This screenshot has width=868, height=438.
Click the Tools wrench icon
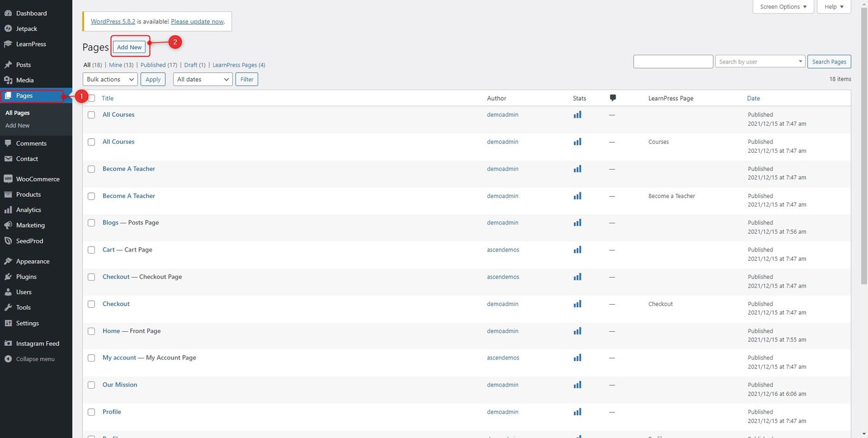click(8, 307)
